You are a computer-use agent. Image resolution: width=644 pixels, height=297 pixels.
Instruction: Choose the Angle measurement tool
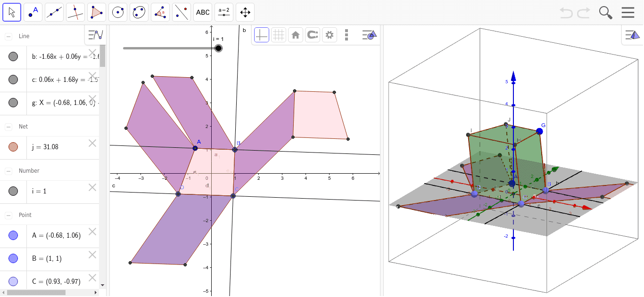[160, 12]
